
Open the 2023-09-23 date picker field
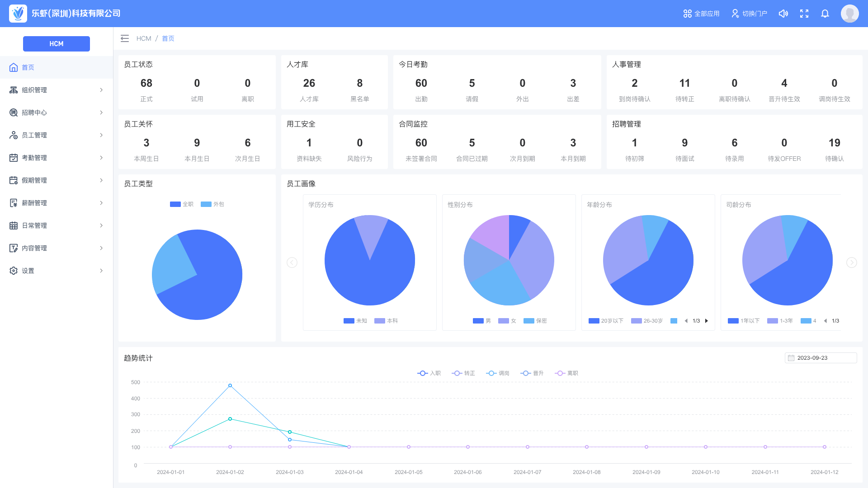pos(821,358)
